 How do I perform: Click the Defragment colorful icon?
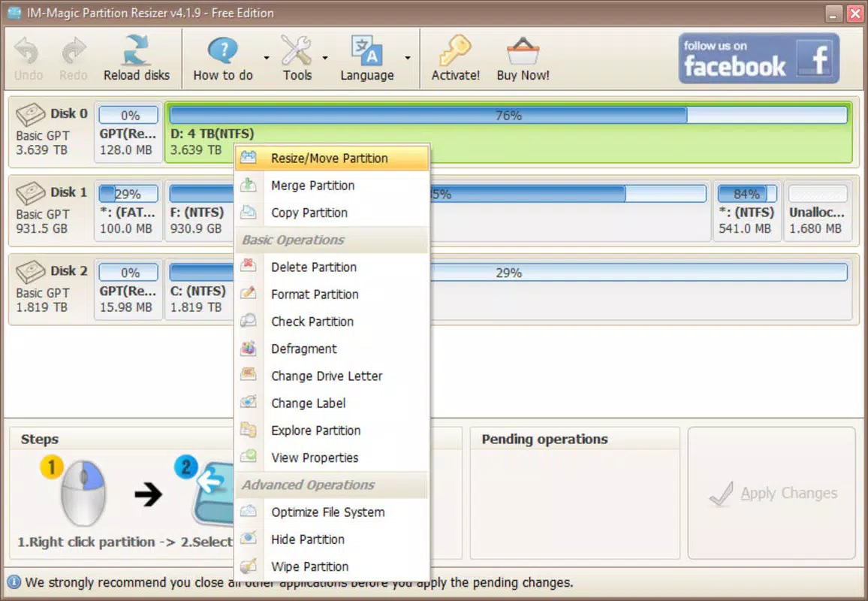[249, 348]
